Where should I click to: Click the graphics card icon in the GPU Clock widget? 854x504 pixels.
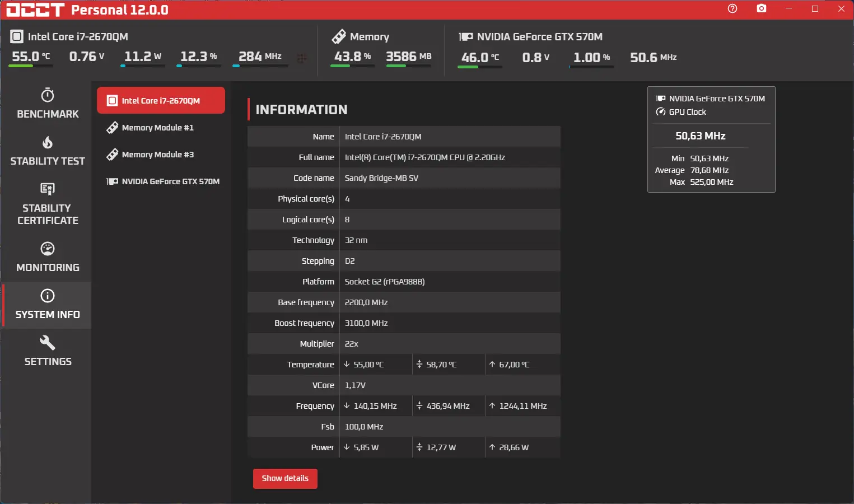click(x=661, y=99)
